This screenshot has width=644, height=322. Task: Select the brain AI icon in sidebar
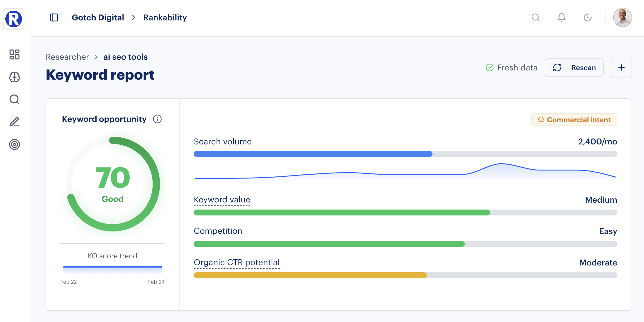(x=14, y=77)
